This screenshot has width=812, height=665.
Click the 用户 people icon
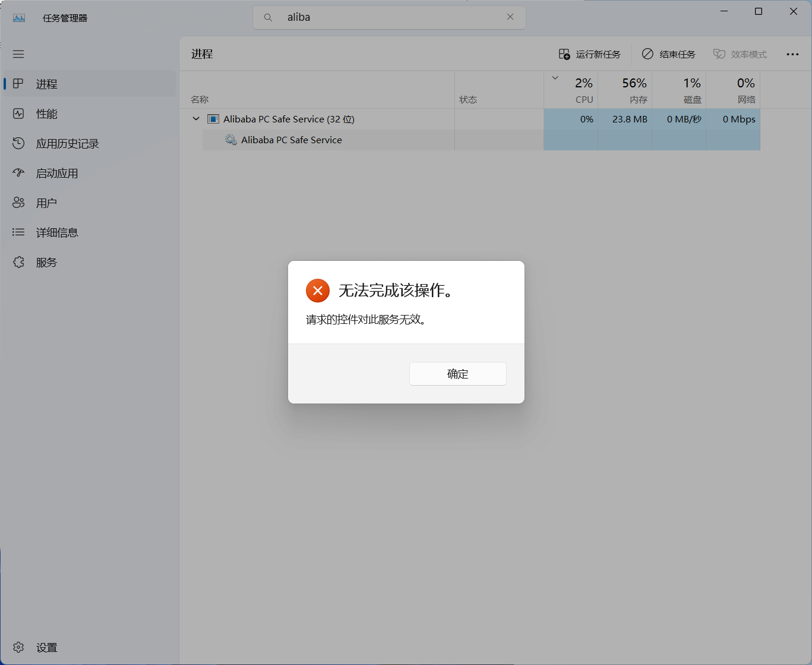[x=18, y=203]
